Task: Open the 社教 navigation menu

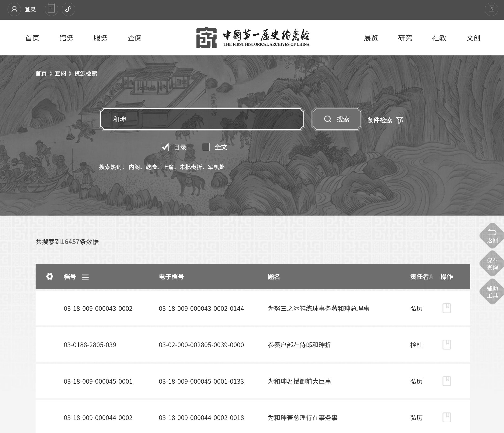Action: 439,38
